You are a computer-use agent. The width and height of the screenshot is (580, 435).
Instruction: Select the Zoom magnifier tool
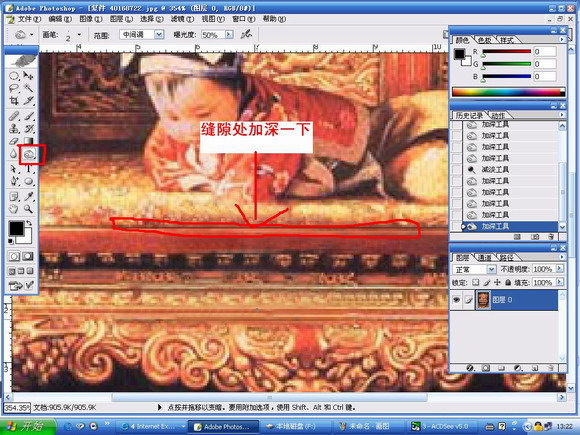[x=28, y=209]
